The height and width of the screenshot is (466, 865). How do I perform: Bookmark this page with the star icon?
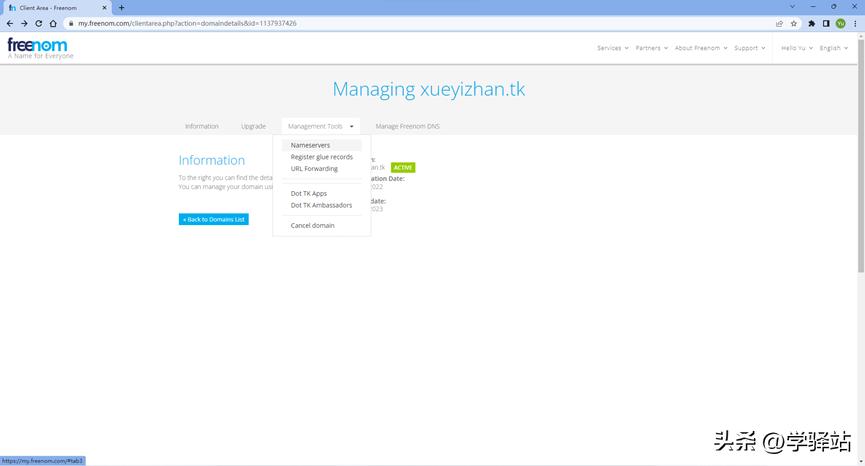pos(794,24)
